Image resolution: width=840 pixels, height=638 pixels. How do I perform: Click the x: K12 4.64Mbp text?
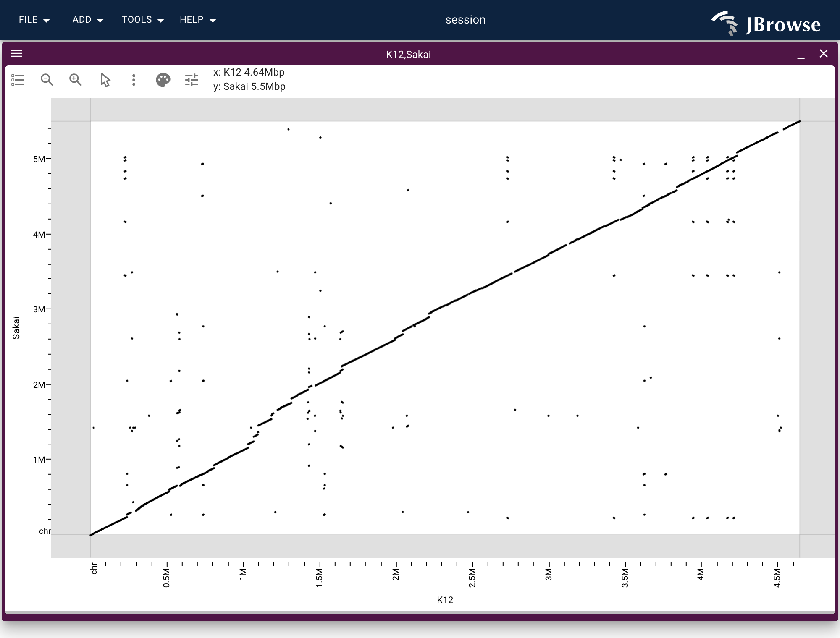tap(249, 72)
